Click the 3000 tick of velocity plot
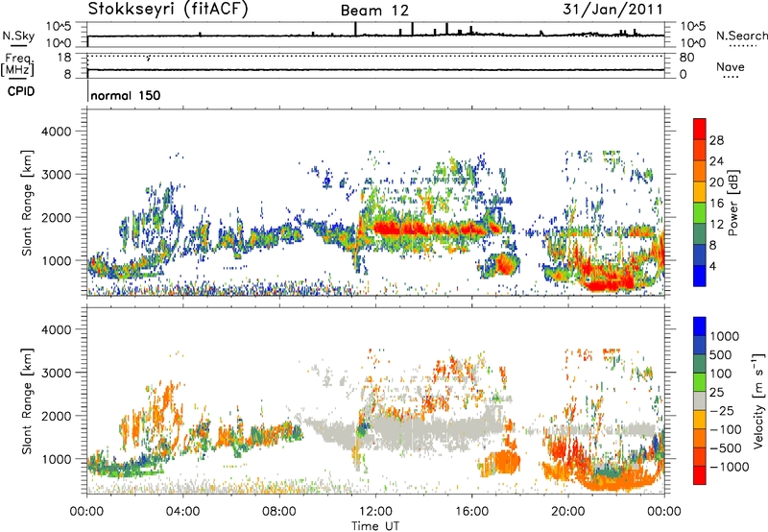Image resolution: width=768 pixels, height=532 pixels. pyautogui.click(x=57, y=374)
